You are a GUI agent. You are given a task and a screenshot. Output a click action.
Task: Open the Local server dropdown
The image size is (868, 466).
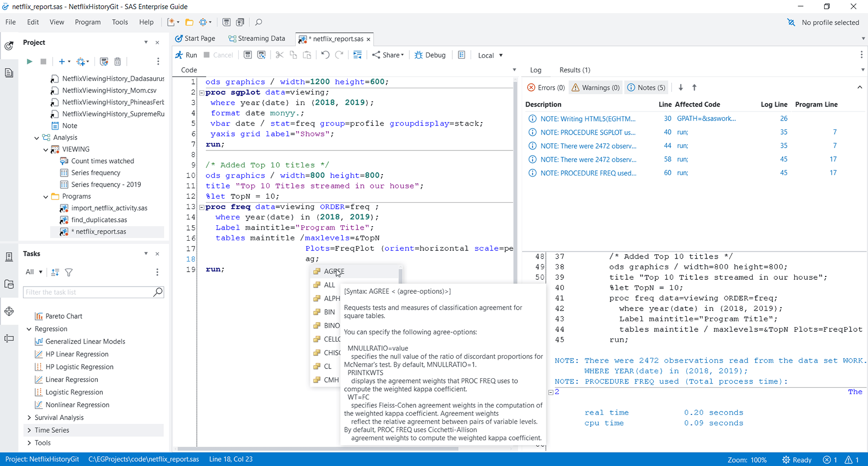[490, 55]
